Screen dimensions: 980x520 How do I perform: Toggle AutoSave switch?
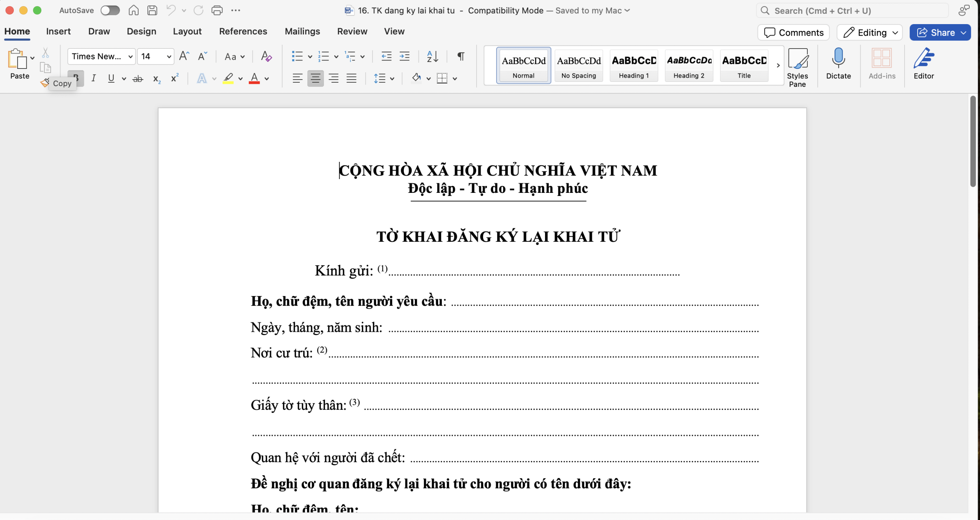tap(110, 10)
